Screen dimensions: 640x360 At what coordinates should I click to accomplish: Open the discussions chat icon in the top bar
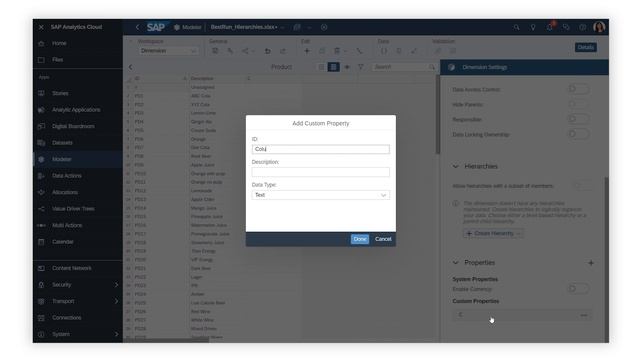pyautogui.click(x=566, y=27)
